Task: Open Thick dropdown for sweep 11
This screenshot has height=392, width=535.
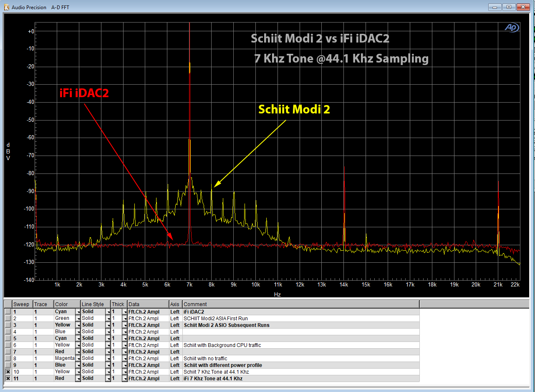Action: pyautogui.click(x=124, y=378)
